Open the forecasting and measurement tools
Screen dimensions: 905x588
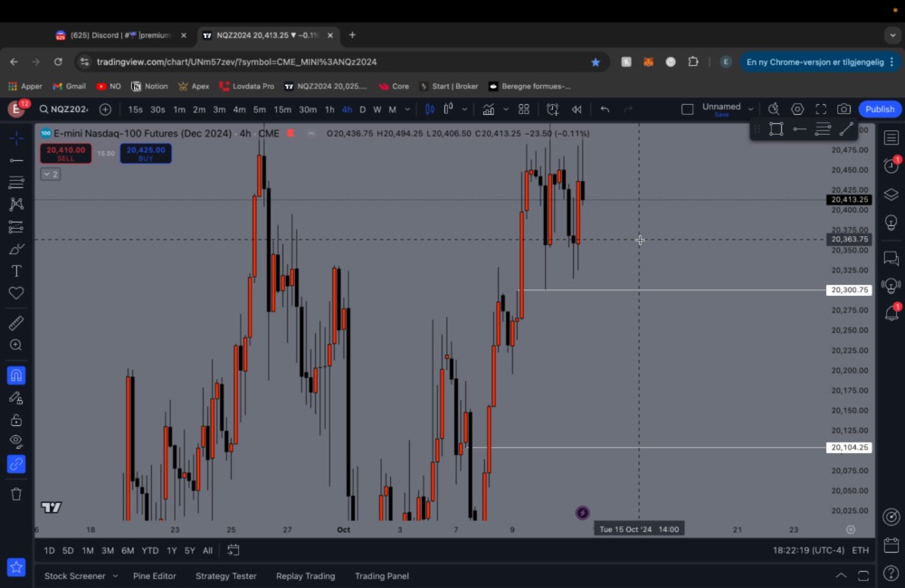coord(16,227)
